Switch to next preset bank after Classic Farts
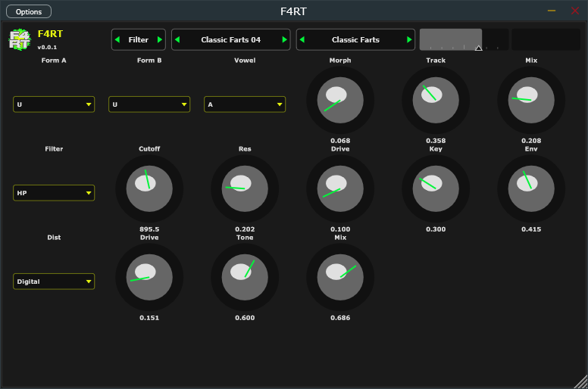This screenshot has height=389, width=588. coord(409,39)
